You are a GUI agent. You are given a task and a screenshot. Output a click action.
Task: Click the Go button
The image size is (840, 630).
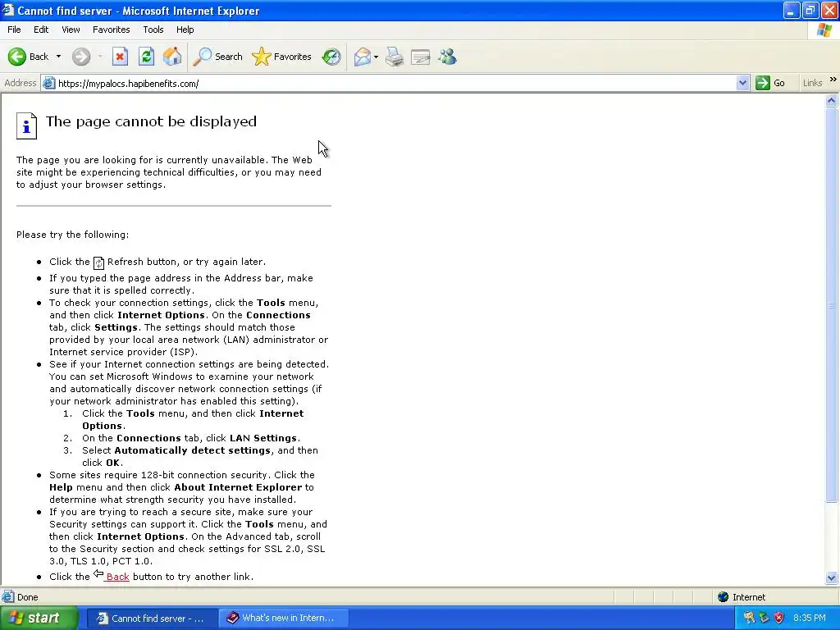coord(770,83)
